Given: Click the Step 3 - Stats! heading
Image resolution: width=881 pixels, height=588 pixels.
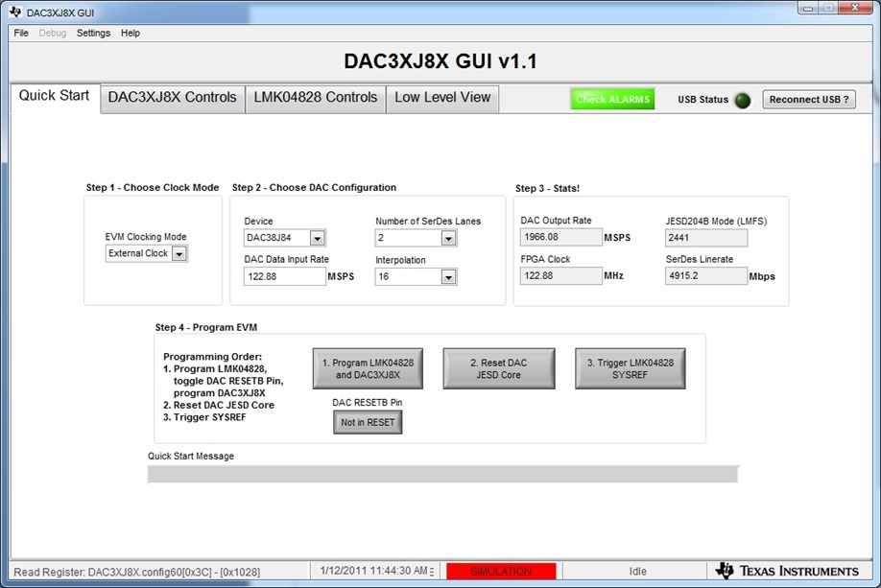Looking at the screenshot, I should click(x=547, y=189).
